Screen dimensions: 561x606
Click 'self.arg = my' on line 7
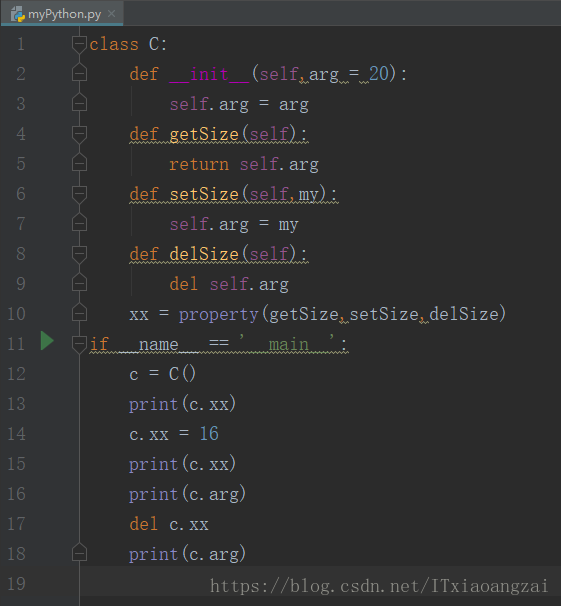(234, 225)
